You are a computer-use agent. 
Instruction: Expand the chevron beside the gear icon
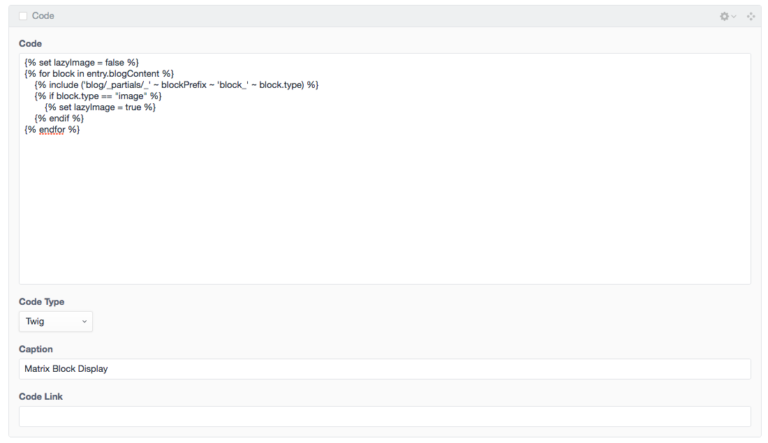pos(735,17)
